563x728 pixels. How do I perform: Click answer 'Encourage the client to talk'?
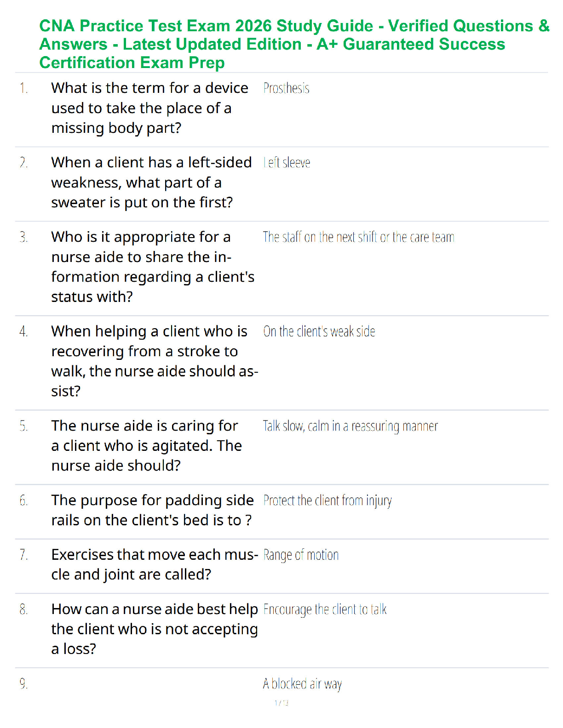(325, 609)
